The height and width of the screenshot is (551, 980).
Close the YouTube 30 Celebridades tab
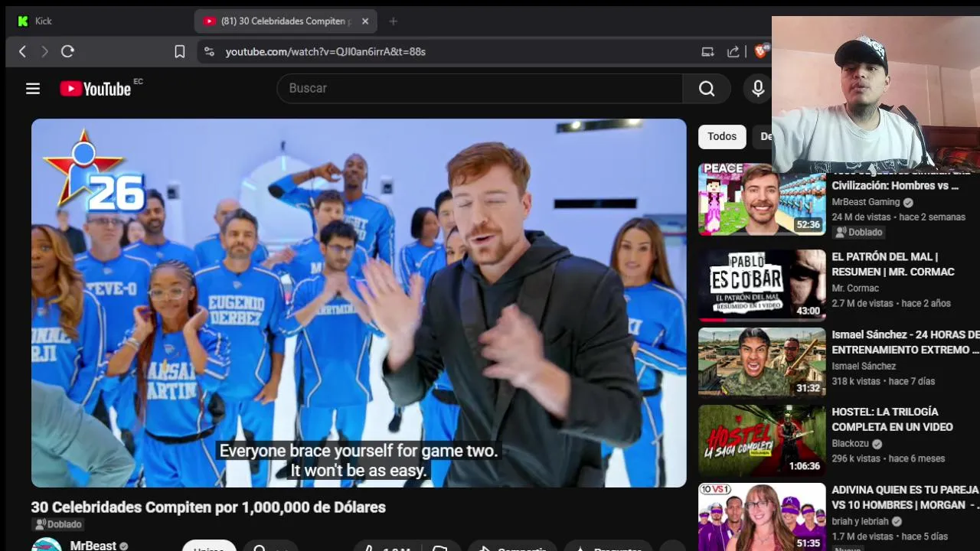[365, 21]
